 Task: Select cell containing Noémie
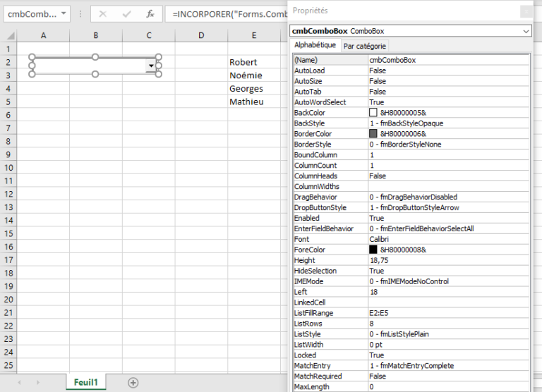246,75
